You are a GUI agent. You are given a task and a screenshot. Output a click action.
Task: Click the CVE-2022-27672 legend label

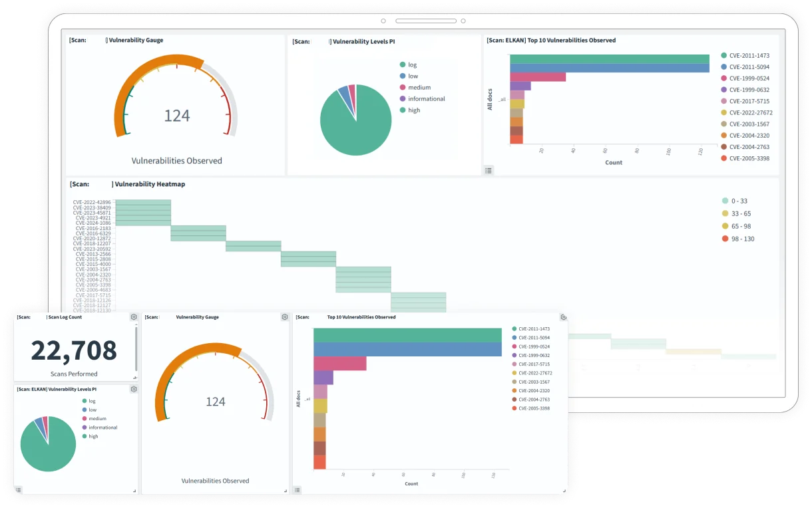750,112
